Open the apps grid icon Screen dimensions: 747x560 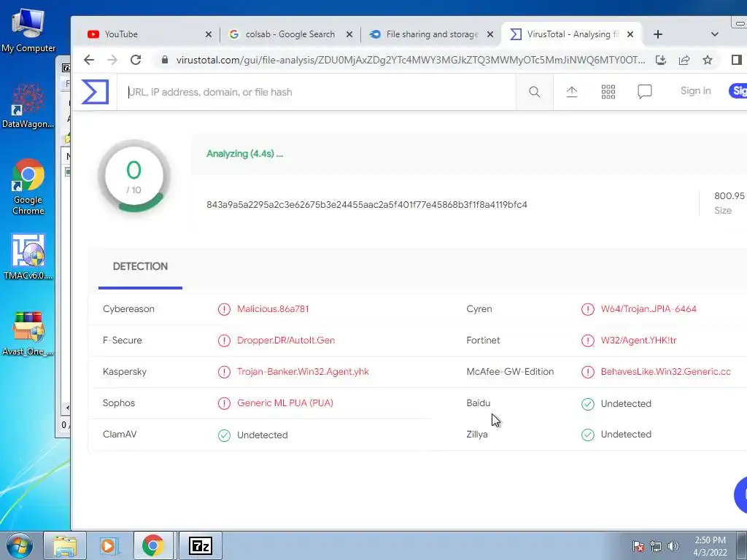(608, 92)
